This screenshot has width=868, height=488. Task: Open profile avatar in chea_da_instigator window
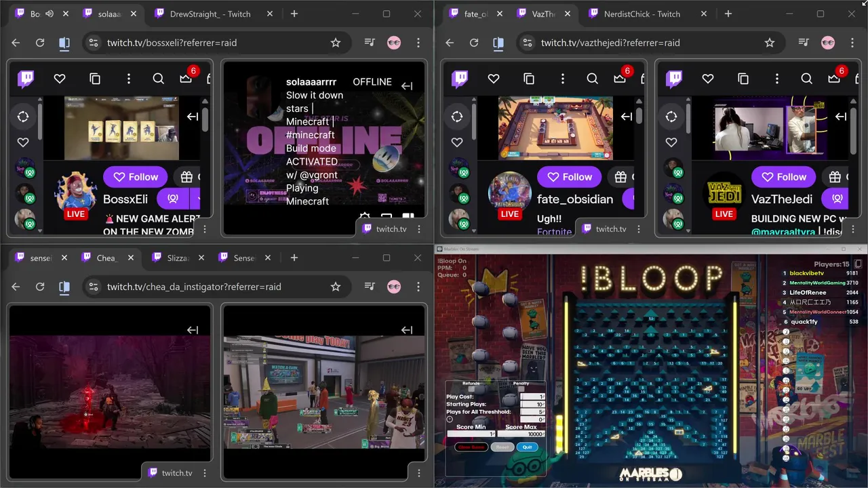pyautogui.click(x=394, y=287)
